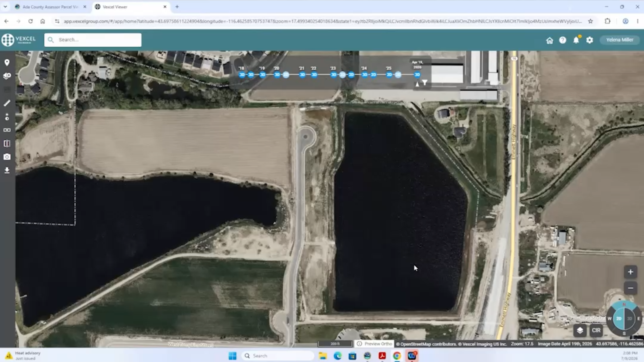Click the Windows taskbar Search box

278,356
